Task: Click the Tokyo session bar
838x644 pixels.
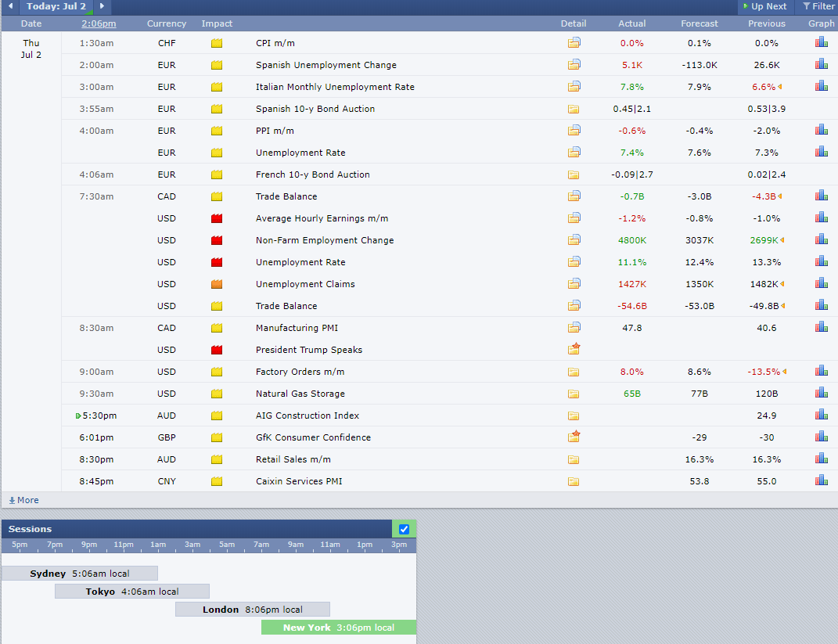Action: click(x=132, y=592)
